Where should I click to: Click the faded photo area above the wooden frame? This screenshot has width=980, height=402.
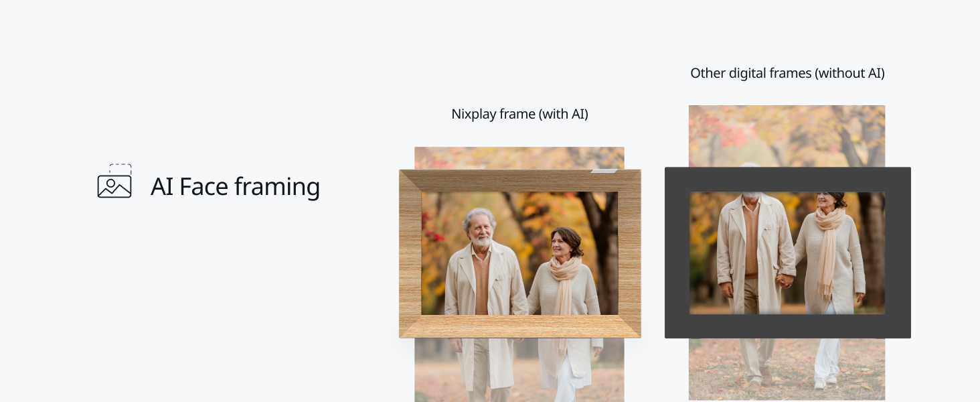pyautogui.click(x=519, y=157)
